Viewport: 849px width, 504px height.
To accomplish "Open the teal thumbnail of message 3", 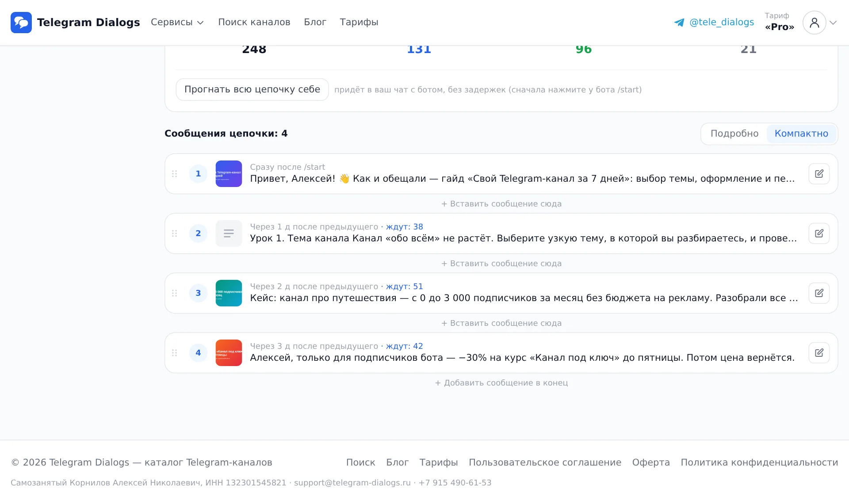I will point(229,293).
